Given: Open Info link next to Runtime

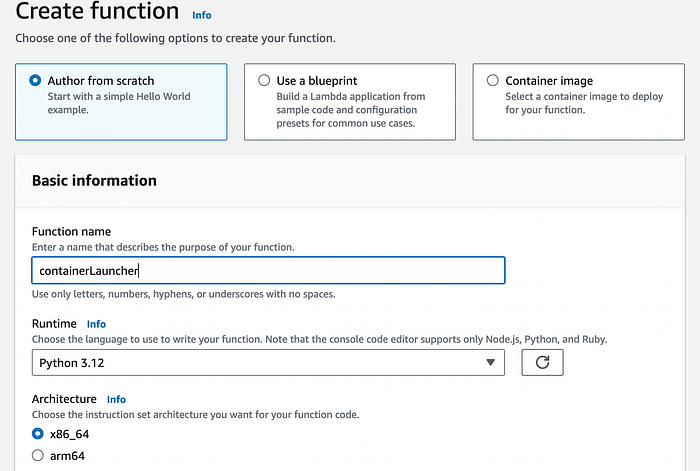Looking at the screenshot, I should (x=96, y=324).
